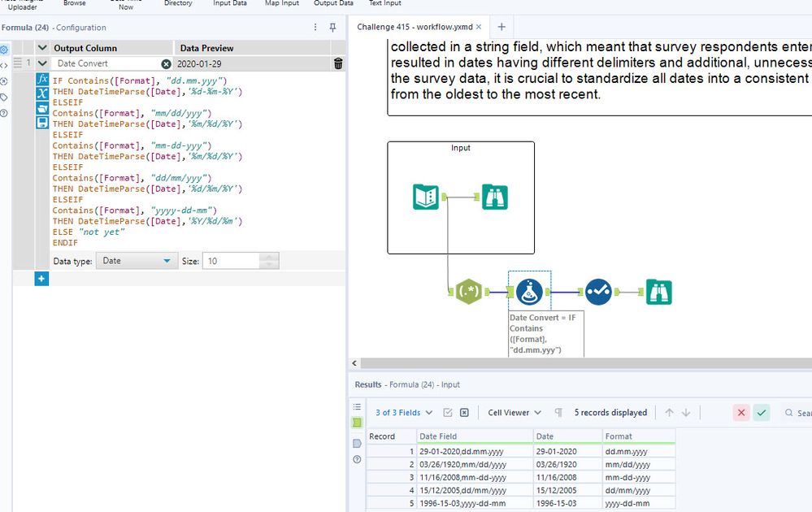Image resolution: width=812 pixels, height=512 pixels.
Task: Close the Challenge 415 workflow tab
Action: [x=479, y=27]
